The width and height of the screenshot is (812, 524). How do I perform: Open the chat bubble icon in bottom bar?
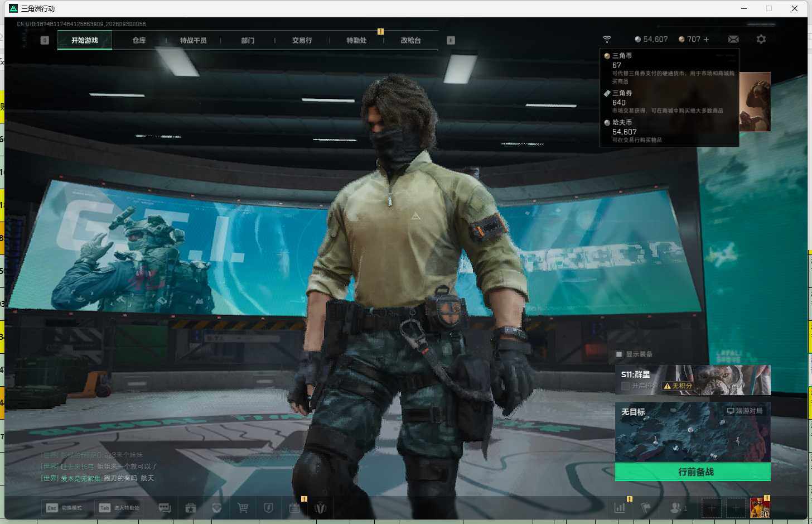165,508
